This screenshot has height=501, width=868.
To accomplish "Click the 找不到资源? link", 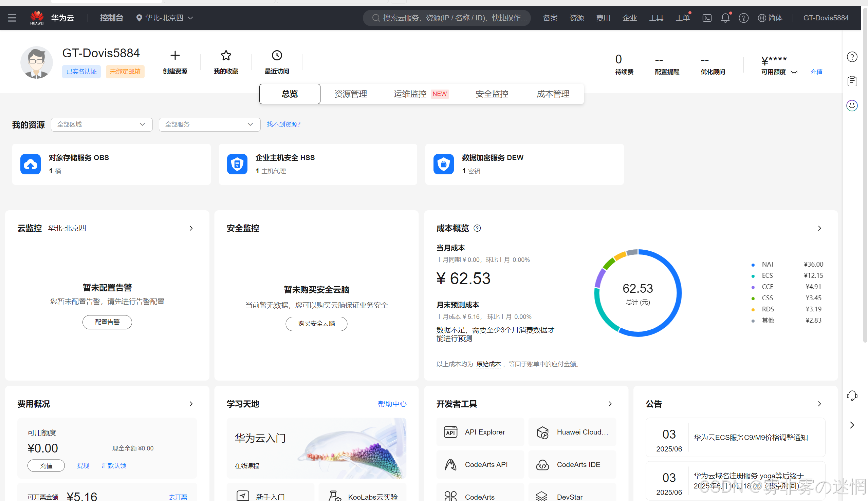I will [284, 124].
